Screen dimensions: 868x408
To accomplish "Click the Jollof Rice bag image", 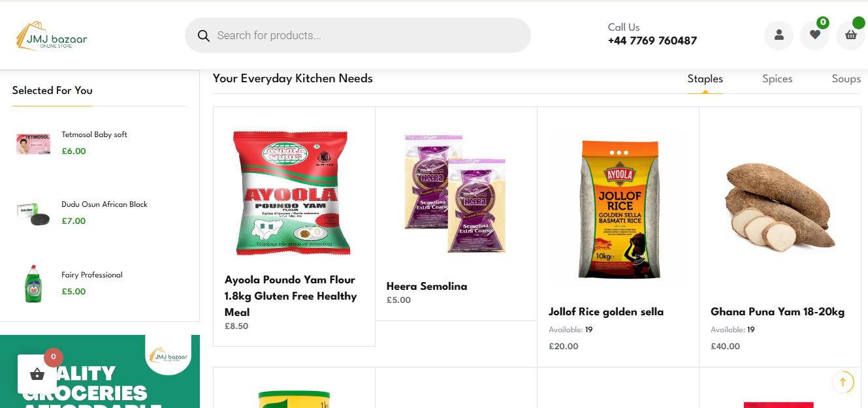I will click(x=618, y=209).
